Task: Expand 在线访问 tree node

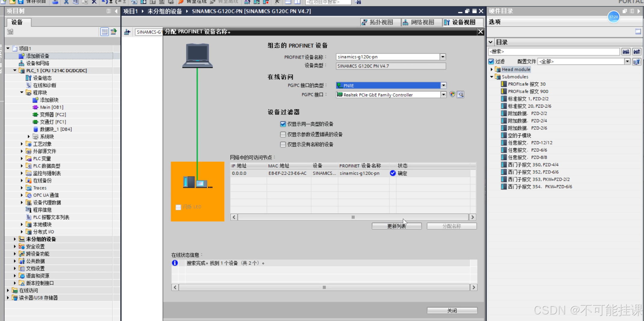Action: [8, 290]
